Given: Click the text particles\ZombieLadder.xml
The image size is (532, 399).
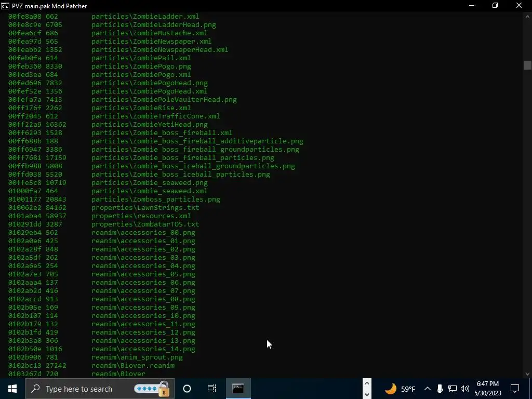Looking at the screenshot, I should [x=145, y=16].
